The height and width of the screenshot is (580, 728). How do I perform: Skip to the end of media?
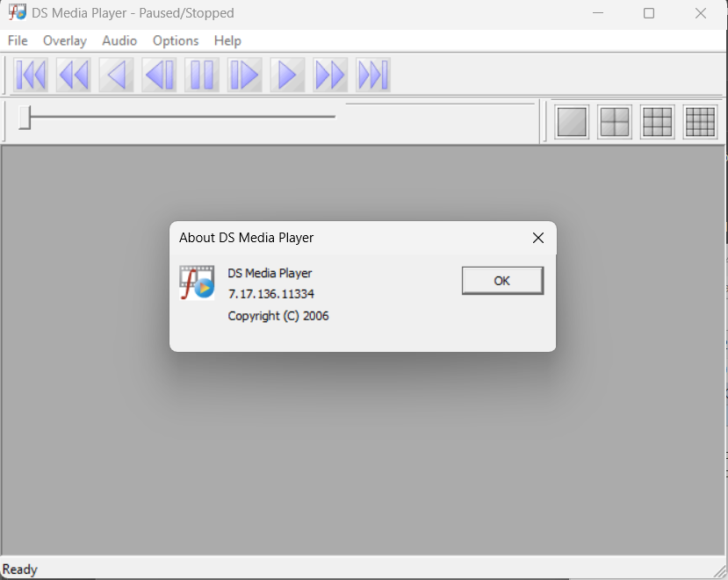[x=373, y=75]
